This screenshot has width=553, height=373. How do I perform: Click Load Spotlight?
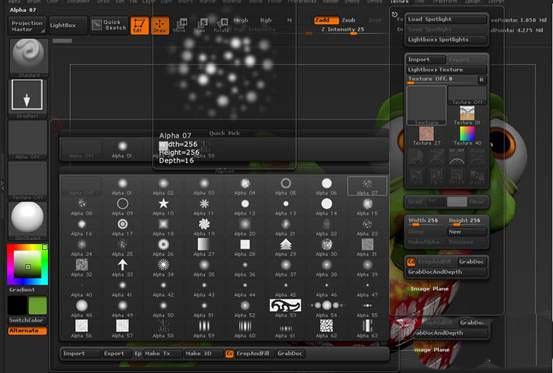(x=446, y=19)
